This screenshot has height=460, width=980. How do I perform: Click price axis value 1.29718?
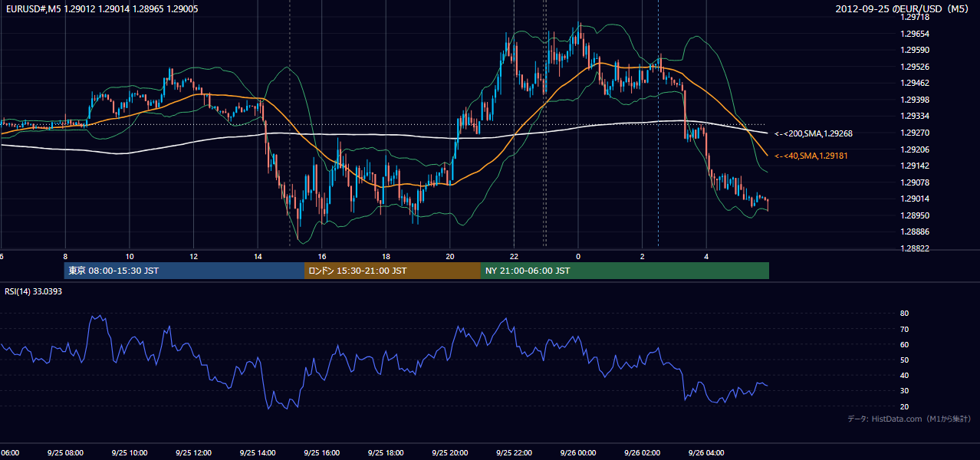[916, 17]
